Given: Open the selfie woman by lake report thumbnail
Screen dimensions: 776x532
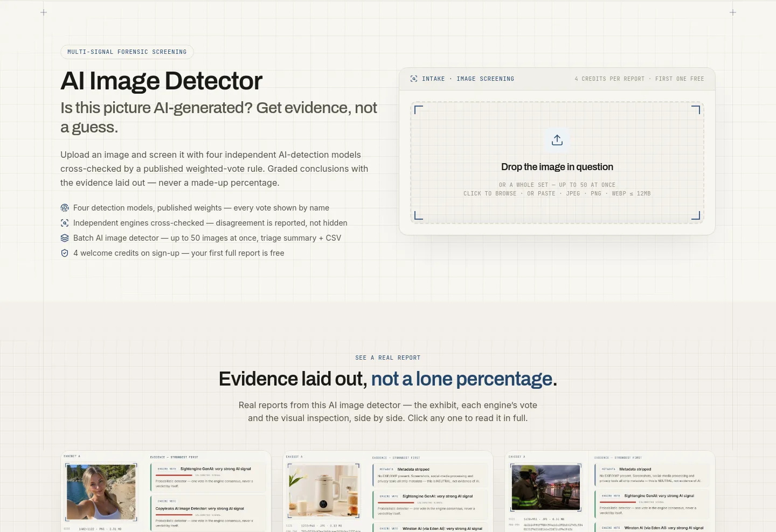Looking at the screenshot, I should pyautogui.click(x=101, y=492).
